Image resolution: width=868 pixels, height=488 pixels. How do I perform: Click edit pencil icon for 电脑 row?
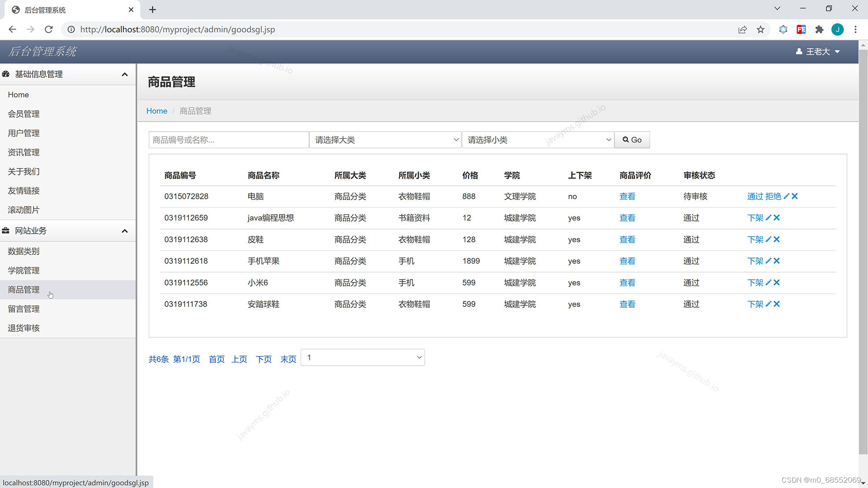click(786, 197)
